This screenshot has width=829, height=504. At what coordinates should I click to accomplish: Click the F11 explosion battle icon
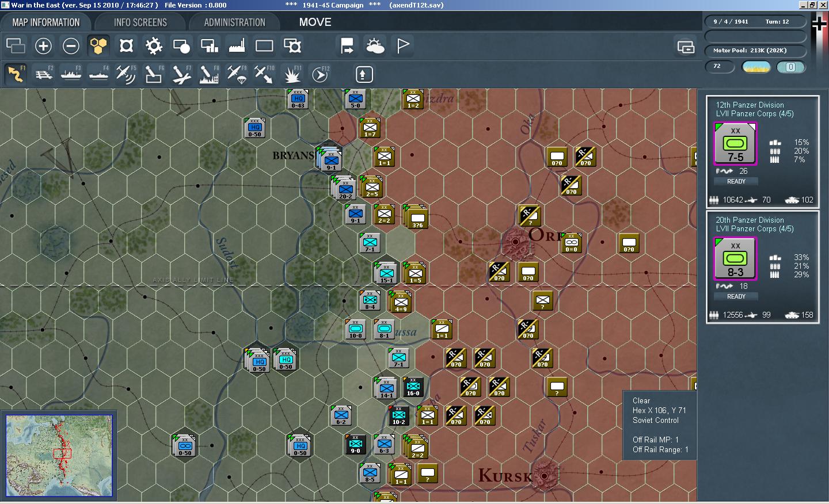[x=292, y=74]
